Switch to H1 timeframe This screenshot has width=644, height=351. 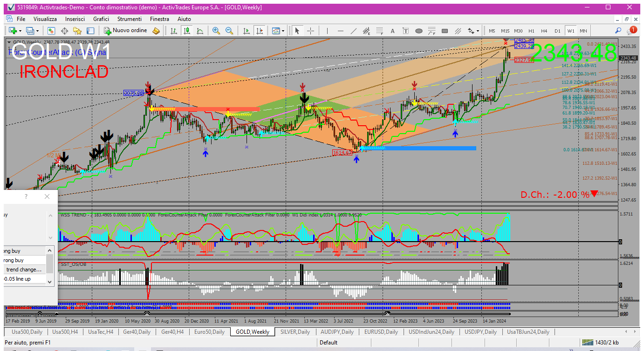coord(531,31)
